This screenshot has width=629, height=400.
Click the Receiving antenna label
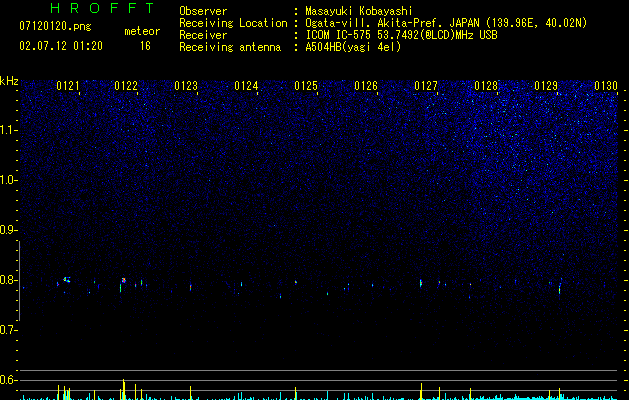click(230, 47)
